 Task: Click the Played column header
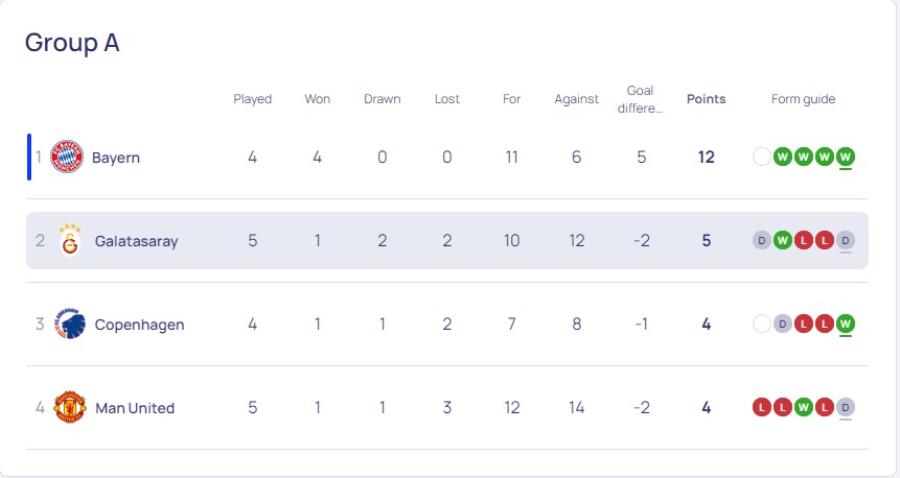pyautogui.click(x=253, y=99)
